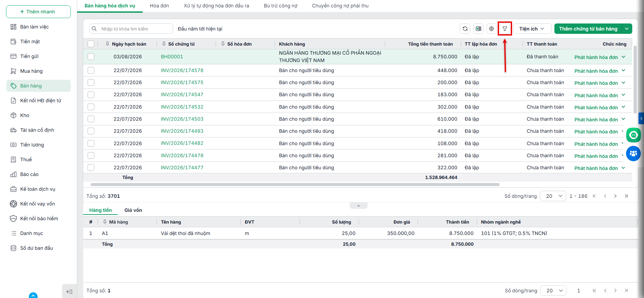Go to last page of vouchers
The image size is (644, 298).
[626, 196]
